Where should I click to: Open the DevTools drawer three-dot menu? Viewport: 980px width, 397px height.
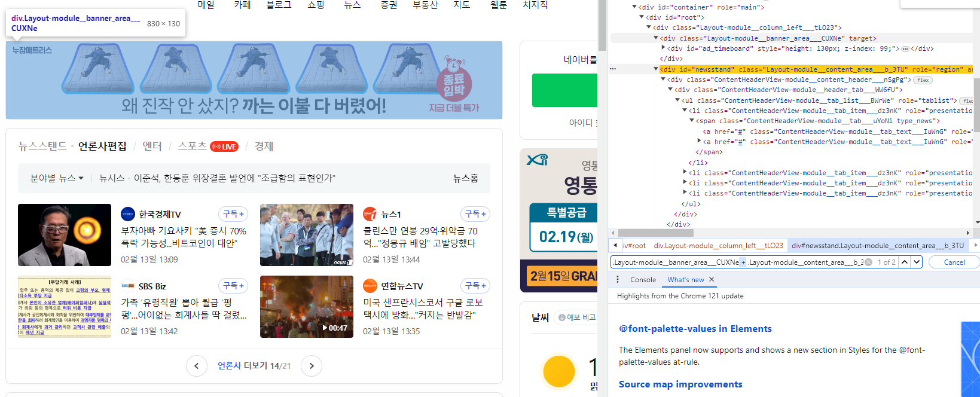tap(618, 279)
